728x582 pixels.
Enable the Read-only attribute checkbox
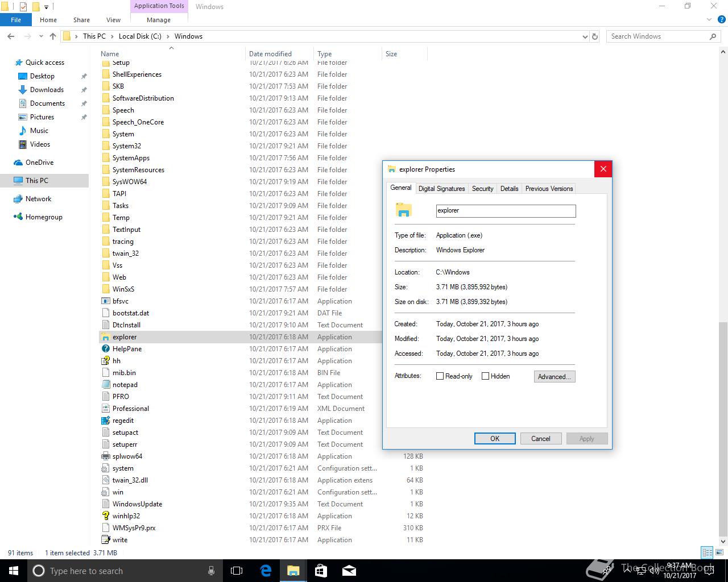pos(440,376)
